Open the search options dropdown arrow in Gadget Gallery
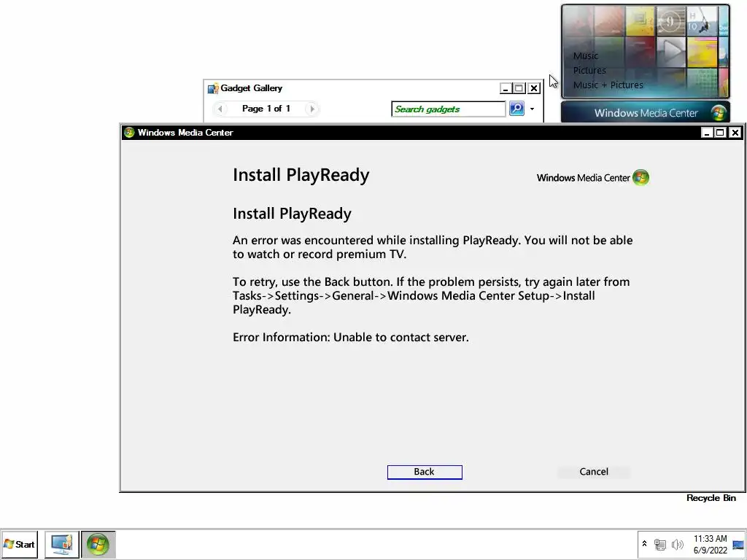This screenshot has height=560, width=747. [x=532, y=109]
